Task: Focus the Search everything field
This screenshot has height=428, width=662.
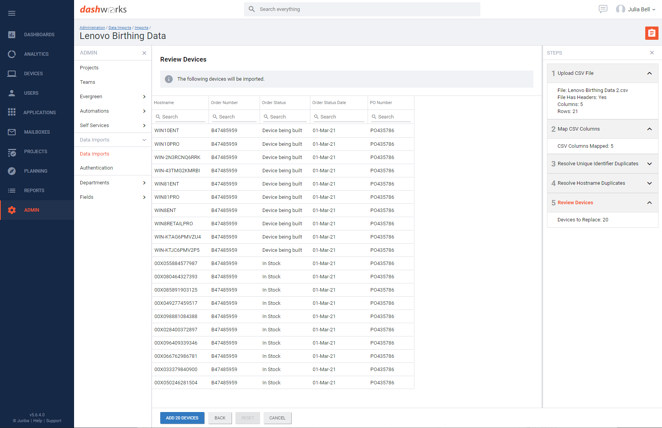Action: pos(362,9)
